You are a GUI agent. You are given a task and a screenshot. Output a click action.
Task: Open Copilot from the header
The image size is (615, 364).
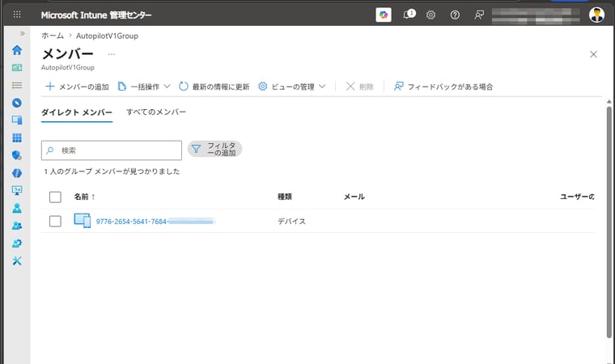pyautogui.click(x=384, y=15)
